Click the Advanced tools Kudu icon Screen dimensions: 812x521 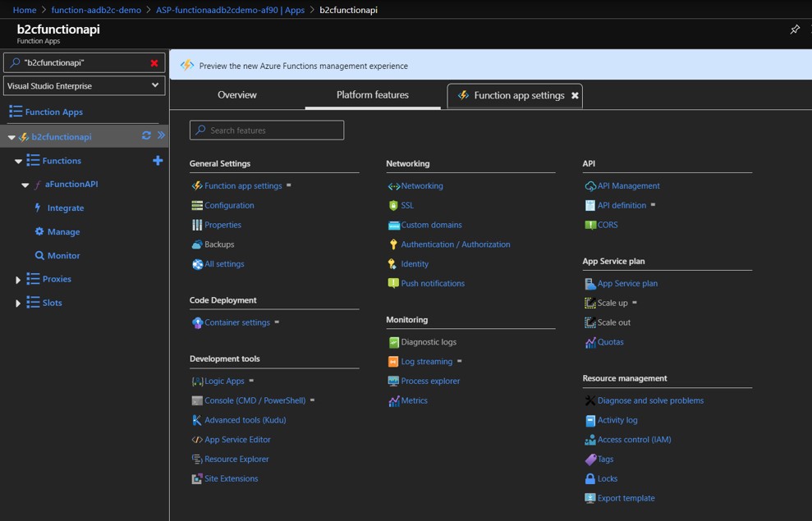[197, 420]
